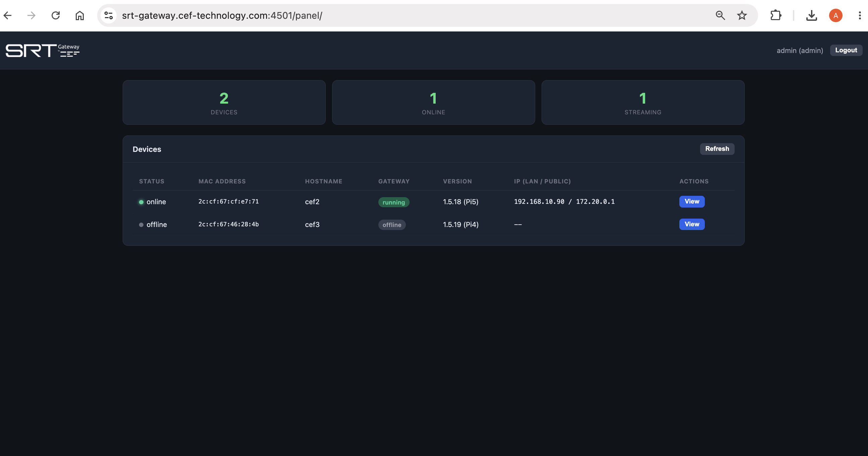This screenshot has width=868, height=456.
Task: Click hostname cef2
Action: pyautogui.click(x=312, y=202)
